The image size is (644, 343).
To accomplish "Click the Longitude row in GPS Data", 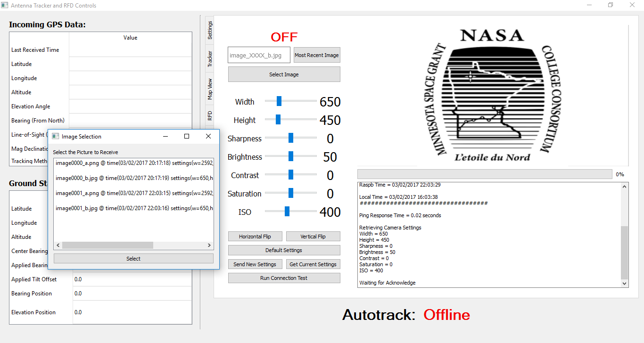I will (x=101, y=78).
